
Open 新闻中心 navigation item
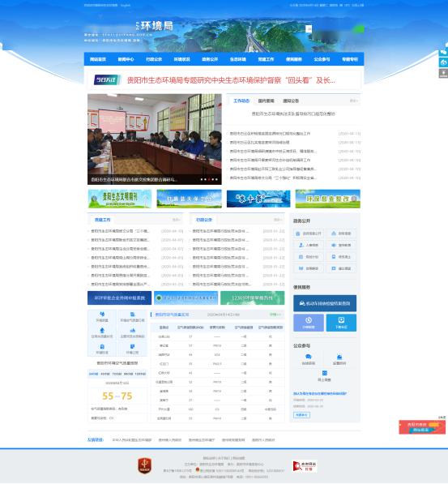click(126, 59)
